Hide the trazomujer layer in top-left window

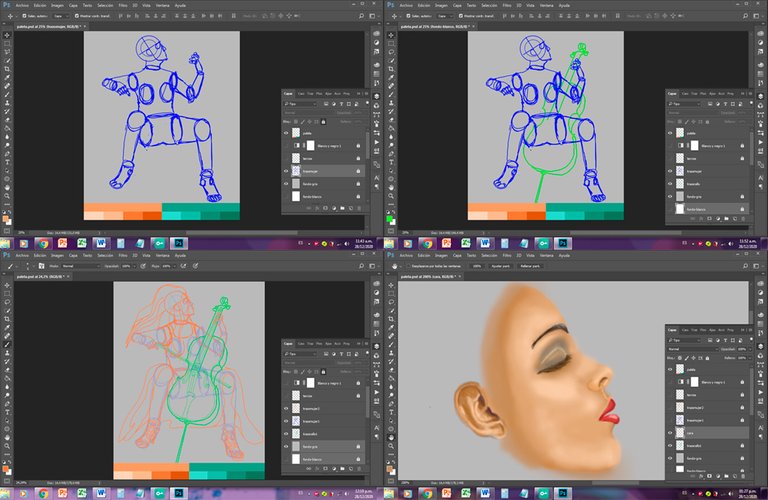click(x=286, y=171)
